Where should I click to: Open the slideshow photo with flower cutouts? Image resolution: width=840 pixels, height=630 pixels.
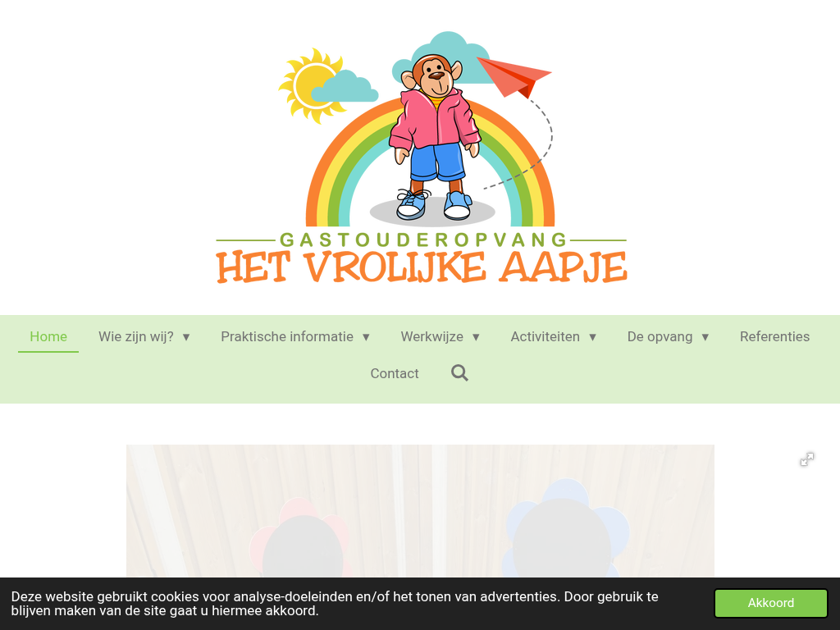(x=420, y=510)
